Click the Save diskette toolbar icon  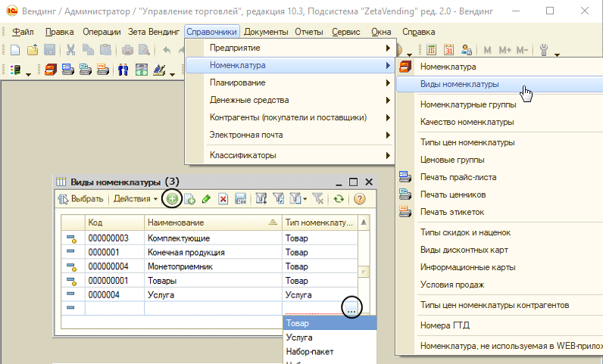[x=49, y=50]
